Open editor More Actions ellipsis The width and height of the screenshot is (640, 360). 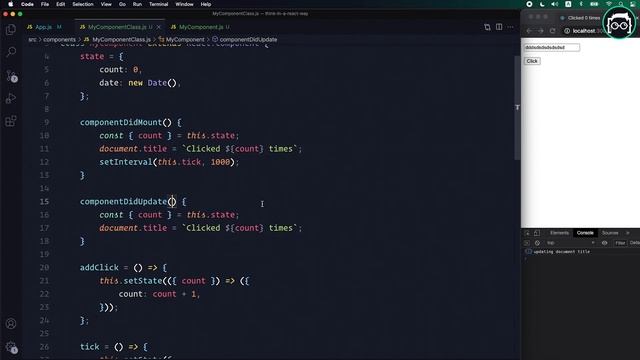point(510,27)
